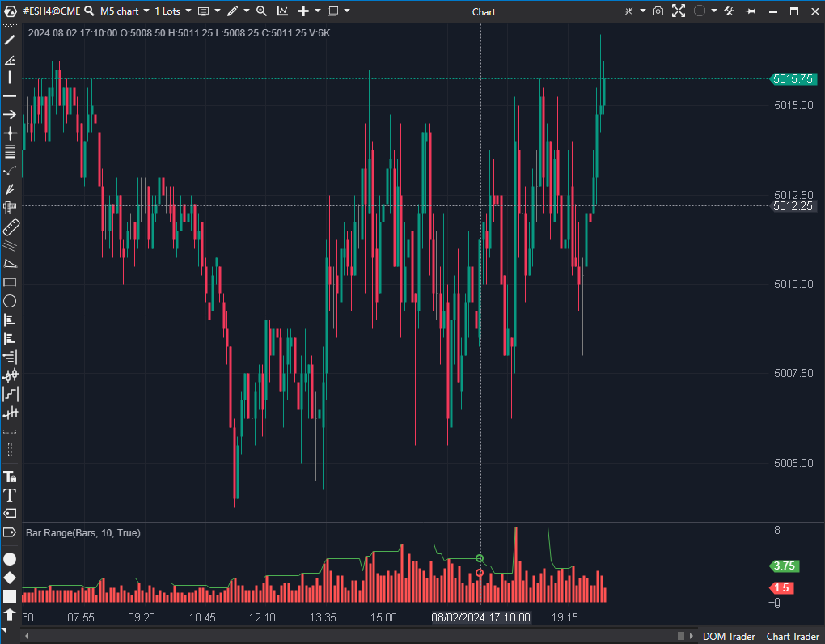825x644 pixels.
Task: Open the indicators chart icon
Action: pyautogui.click(x=282, y=11)
